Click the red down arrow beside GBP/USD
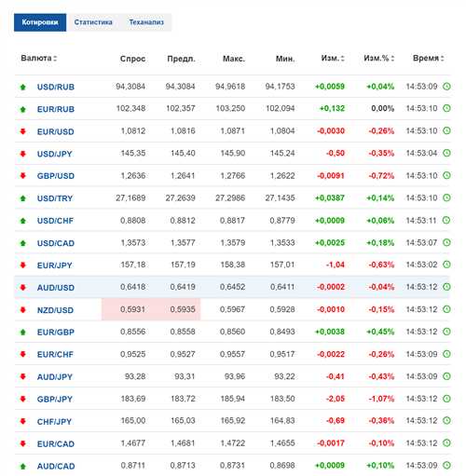Viewport: 466px width, 476px height. 22,176
